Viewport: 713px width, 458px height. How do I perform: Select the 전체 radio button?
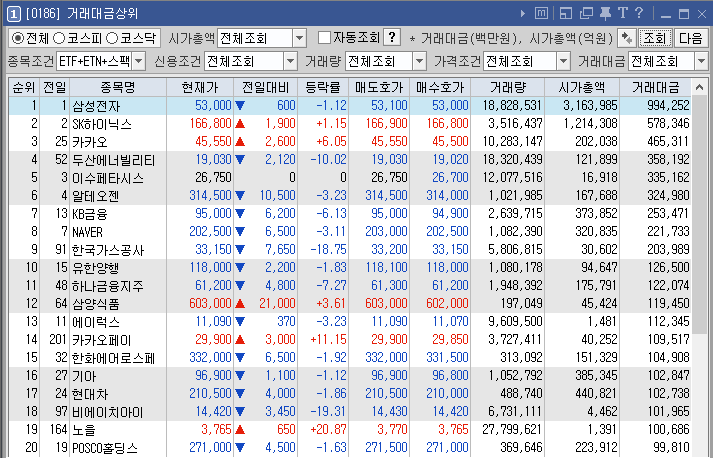(17, 38)
